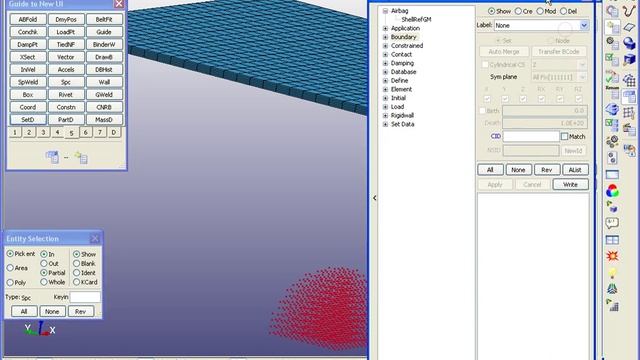This screenshot has width=640, height=360.
Task: Open the Label dropdown
Action: (x=584, y=25)
